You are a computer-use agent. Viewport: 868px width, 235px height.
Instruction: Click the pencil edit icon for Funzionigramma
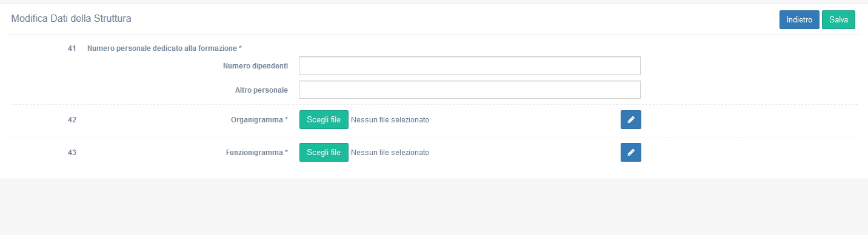pos(630,153)
